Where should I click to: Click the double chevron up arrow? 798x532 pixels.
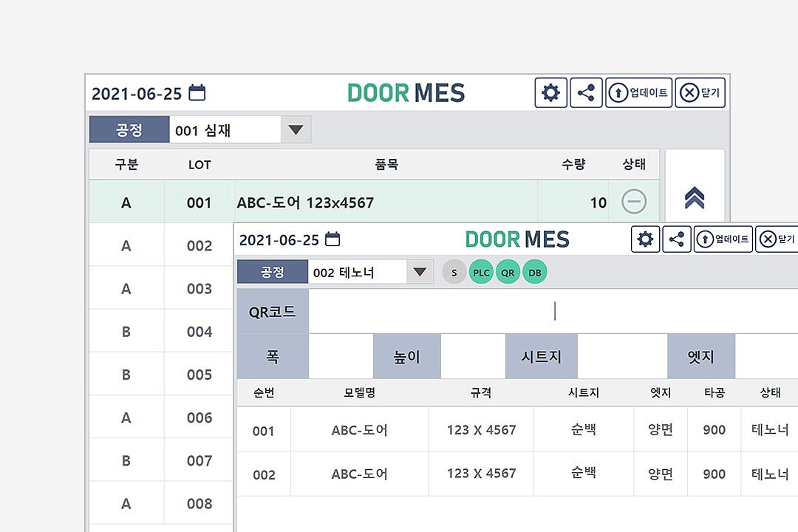point(695,197)
